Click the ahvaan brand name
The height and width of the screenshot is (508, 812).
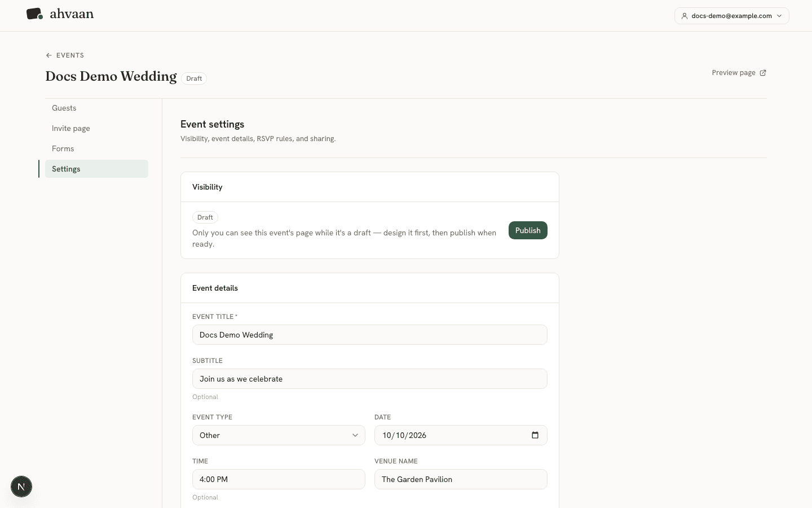(72, 14)
